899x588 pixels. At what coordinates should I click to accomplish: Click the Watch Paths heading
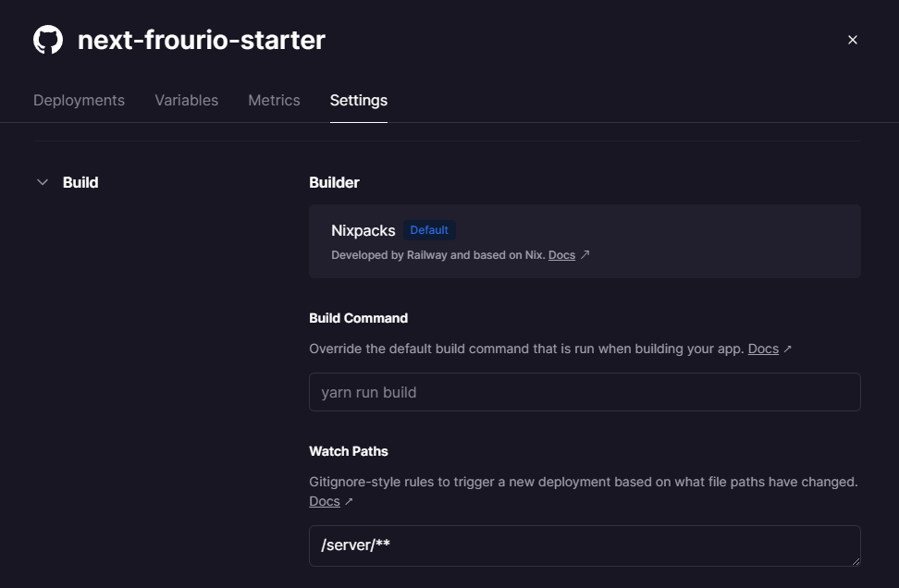point(349,451)
